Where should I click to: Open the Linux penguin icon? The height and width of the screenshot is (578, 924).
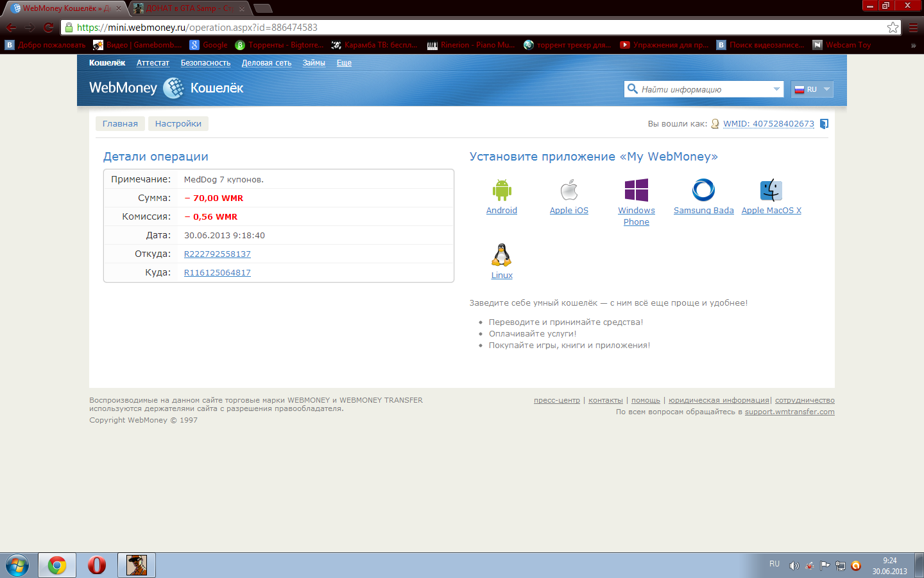pyautogui.click(x=502, y=255)
